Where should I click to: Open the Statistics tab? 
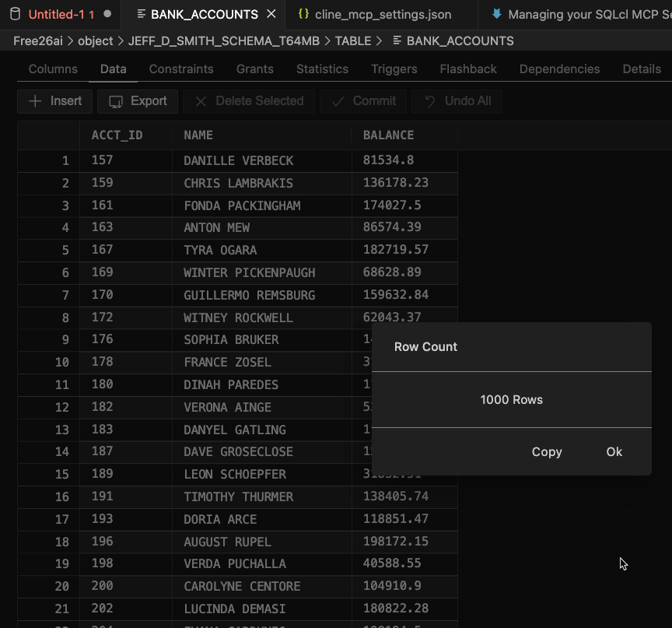coord(322,68)
